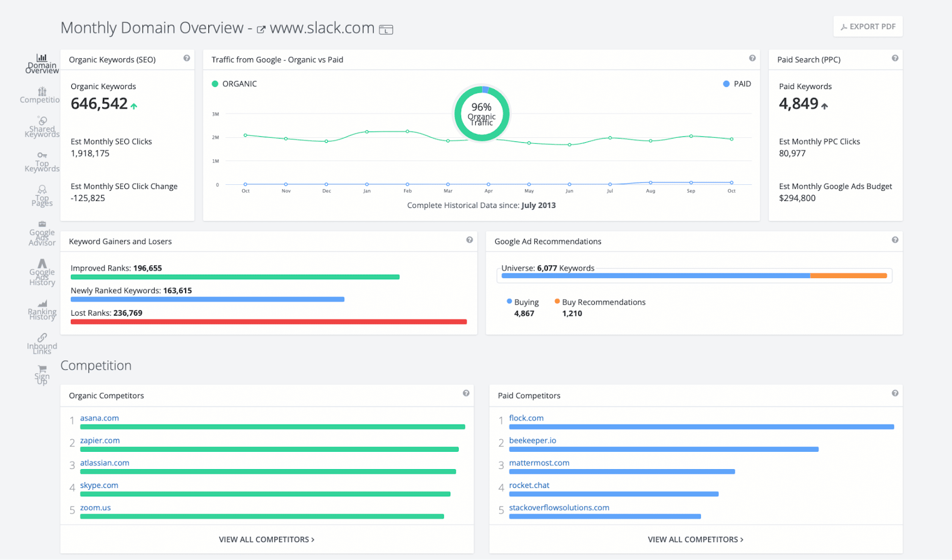Viewport: 952px width, 560px height.
Task: Open stackoverflowsolutions.com paid competitor link
Action: tap(559, 508)
